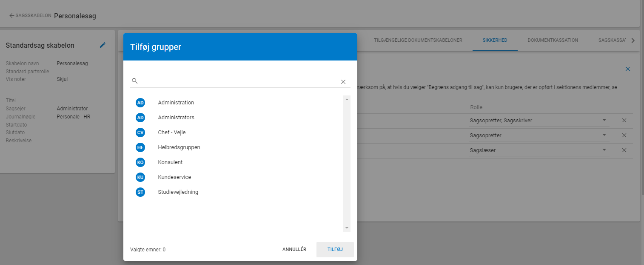Select Studievejledning group
Viewport: 644px width, 265px height.
click(x=178, y=192)
